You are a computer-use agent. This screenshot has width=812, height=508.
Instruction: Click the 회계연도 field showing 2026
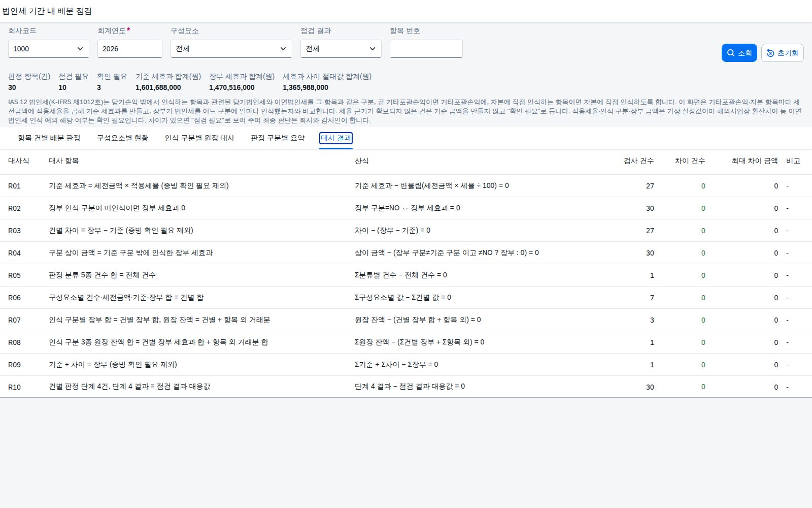pyautogui.click(x=130, y=49)
